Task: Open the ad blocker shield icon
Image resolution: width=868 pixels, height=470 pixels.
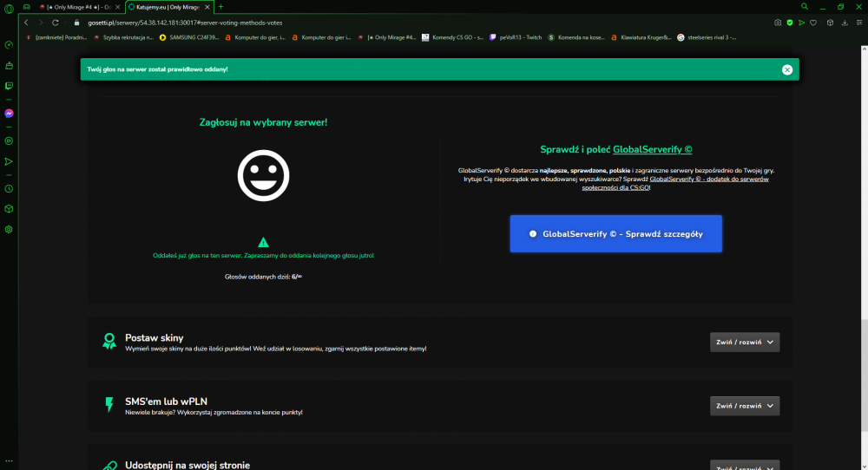Action: click(790, 23)
